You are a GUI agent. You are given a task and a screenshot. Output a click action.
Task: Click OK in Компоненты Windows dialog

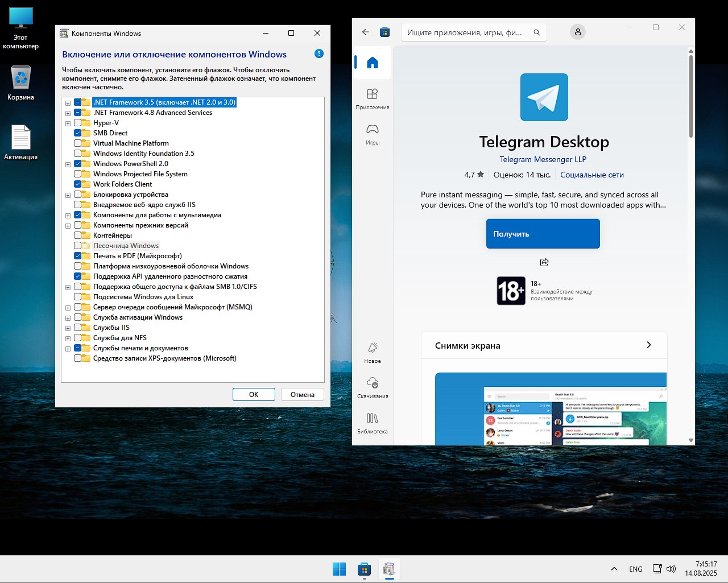(x=254, y=394)
